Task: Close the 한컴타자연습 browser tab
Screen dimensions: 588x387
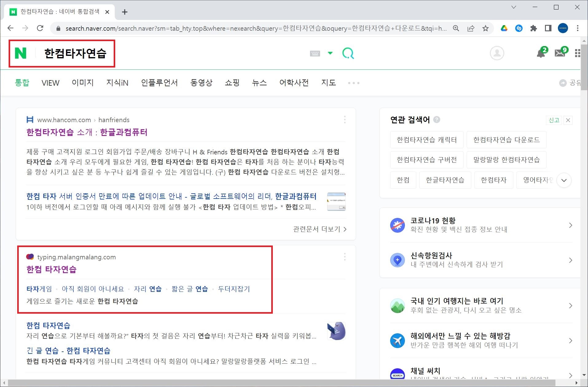Action: 107,12
